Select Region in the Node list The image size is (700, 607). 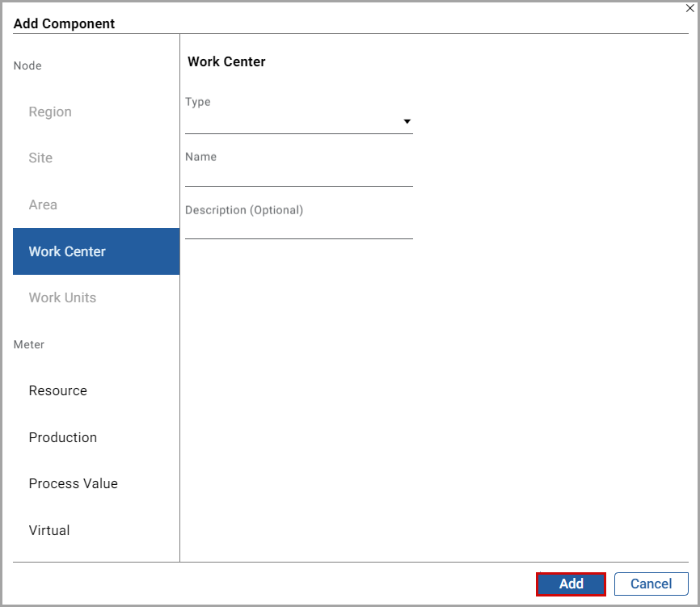click(x=50, y=112)
